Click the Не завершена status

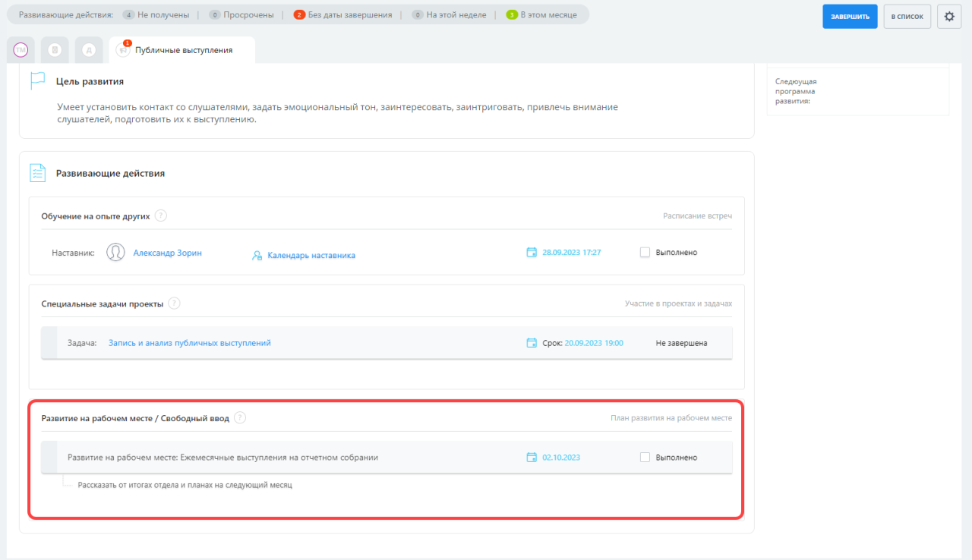tap(681, 343)
